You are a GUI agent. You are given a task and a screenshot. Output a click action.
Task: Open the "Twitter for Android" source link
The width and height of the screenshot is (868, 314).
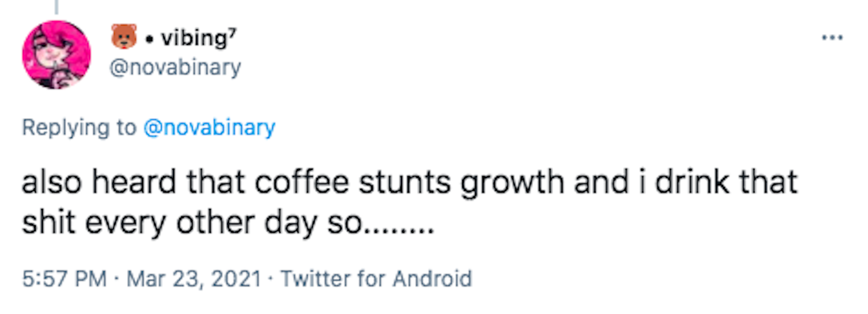[376, 279]
